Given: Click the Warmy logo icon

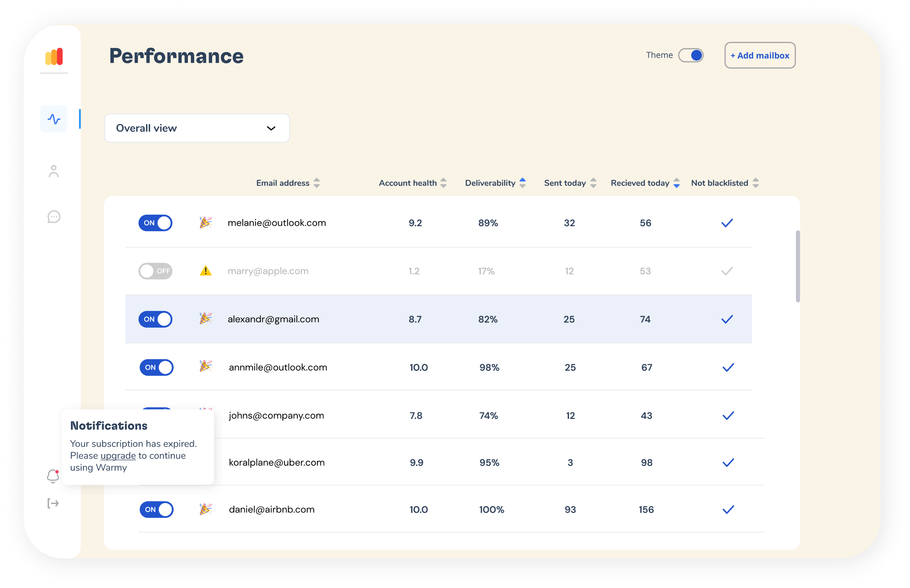Looking at the screenshot, I should tap(54, 57).
